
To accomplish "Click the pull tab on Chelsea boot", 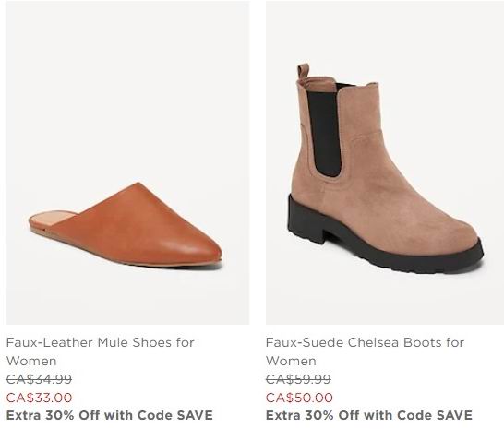I will [303, 71].
